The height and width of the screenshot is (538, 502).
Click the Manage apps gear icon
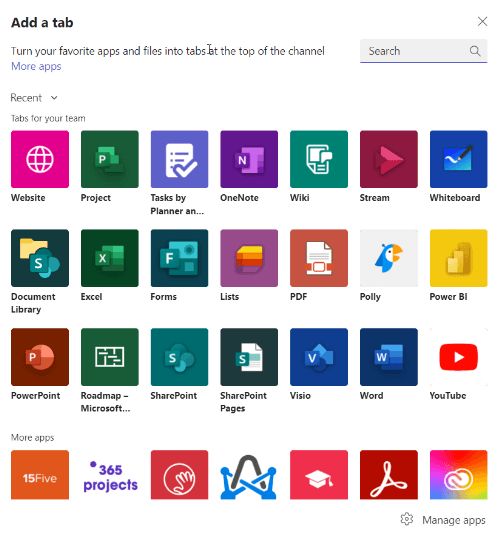(x=407, y=519)
